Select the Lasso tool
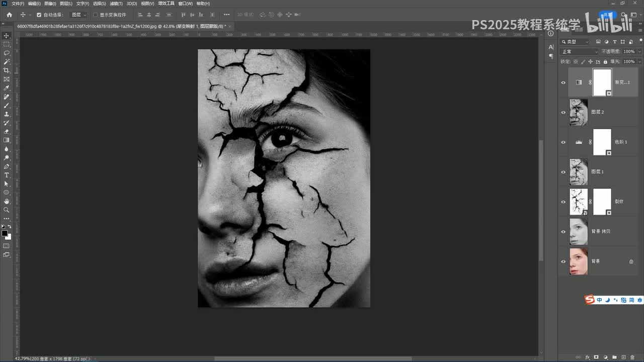Screen dimensions: 644x362 coord(7,53)
